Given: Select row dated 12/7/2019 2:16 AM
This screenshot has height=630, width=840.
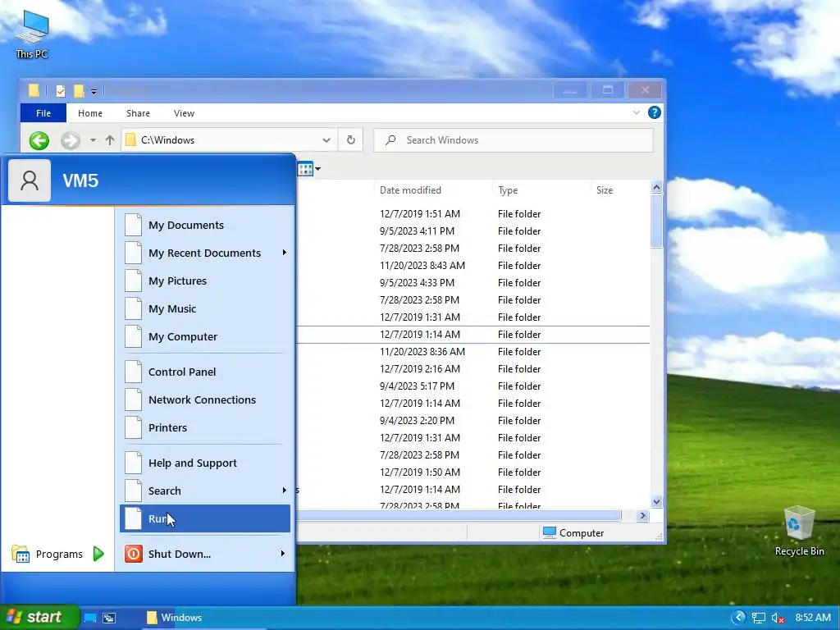Looking at the screenshot, I should coord(473,368).
